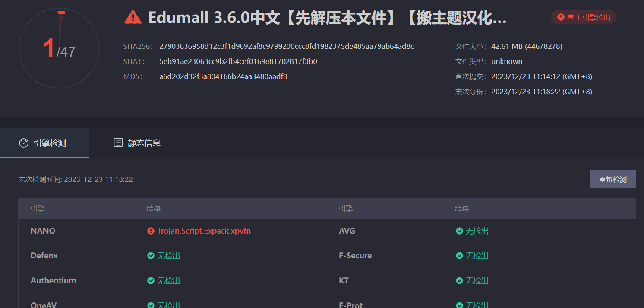
Task: Click the Defenx engine name
Action: coord(44,256)
